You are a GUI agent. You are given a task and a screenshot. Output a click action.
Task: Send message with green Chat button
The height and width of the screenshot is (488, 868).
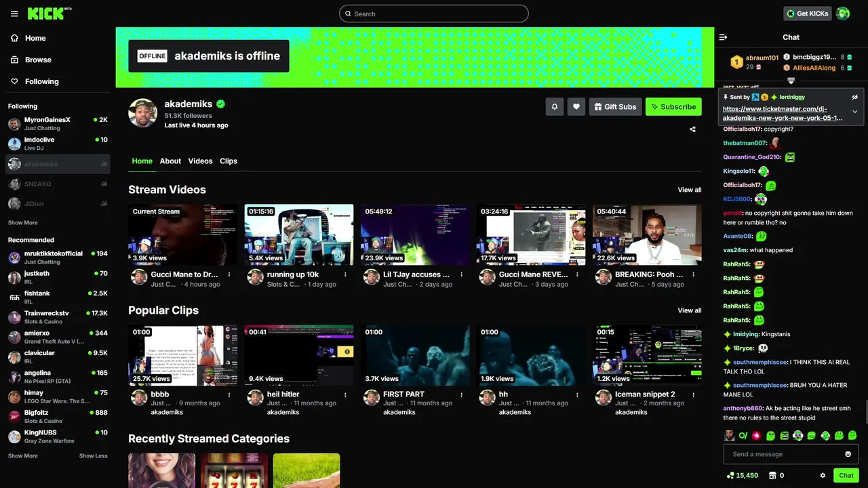click(x=846, y=475)
